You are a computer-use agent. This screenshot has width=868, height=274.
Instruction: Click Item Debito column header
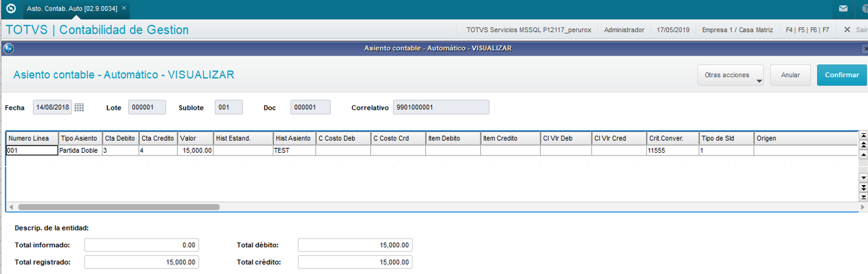(453, 138)
